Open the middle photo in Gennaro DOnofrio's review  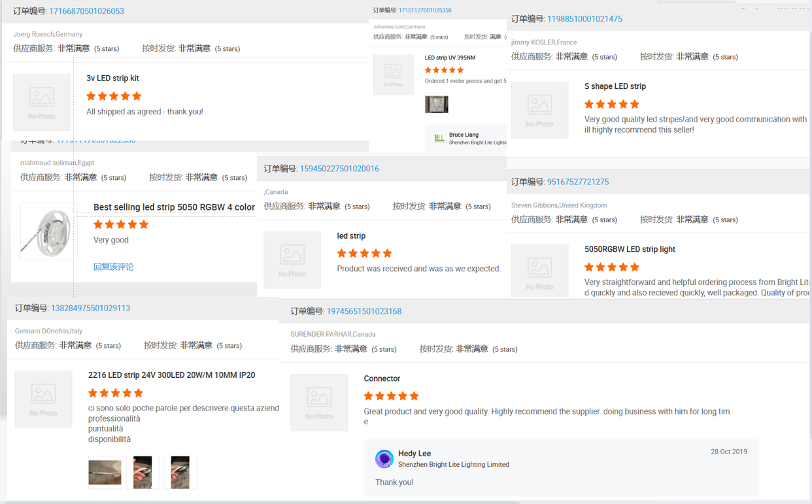143,473
